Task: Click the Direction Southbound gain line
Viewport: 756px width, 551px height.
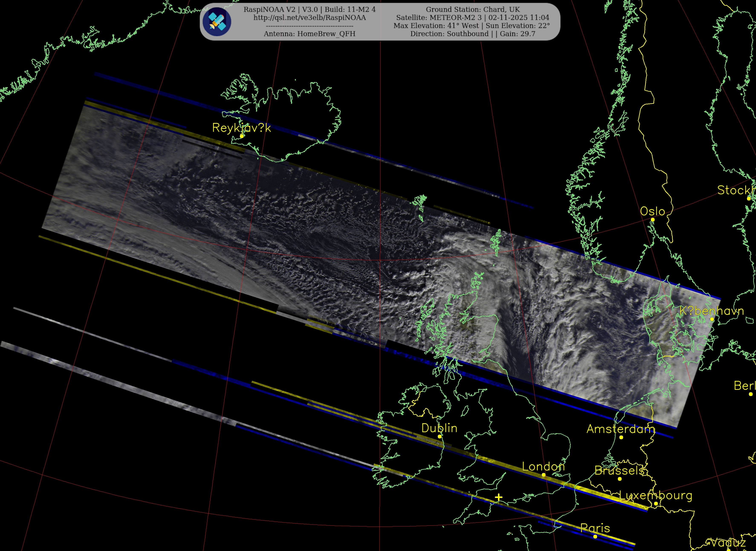Action: point(472,34)
